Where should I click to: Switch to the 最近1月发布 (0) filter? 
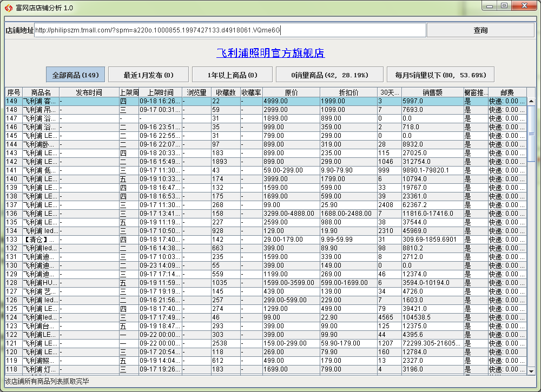[148, 75]
